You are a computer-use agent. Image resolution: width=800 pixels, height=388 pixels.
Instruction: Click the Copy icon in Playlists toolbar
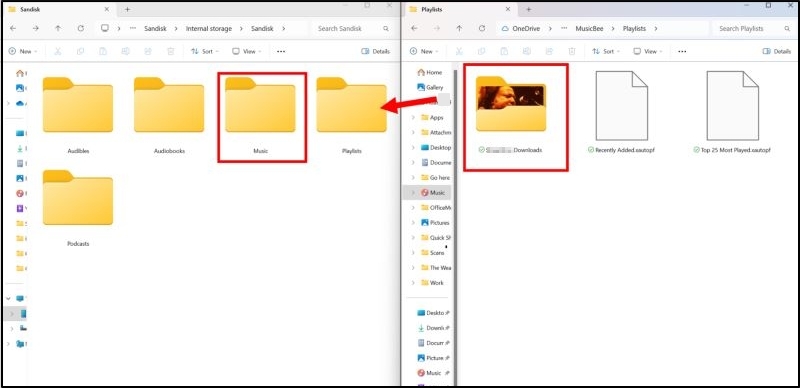coord(481,52)
